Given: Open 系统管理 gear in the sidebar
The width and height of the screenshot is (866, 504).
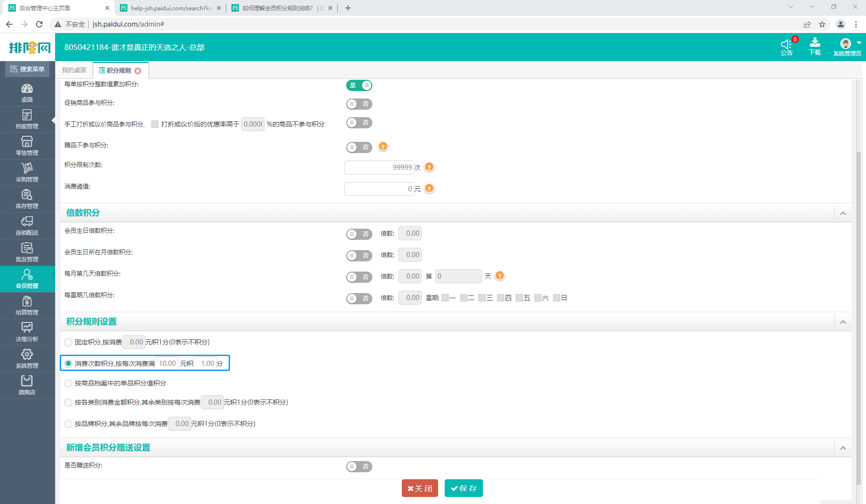Looking at the screenshot, I should coord(27,359).
